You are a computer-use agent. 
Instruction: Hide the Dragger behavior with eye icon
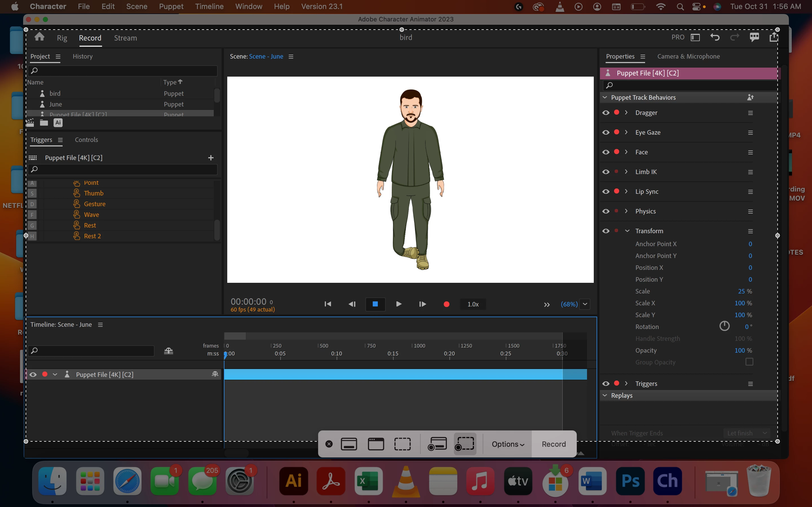(x=606, y=113)
